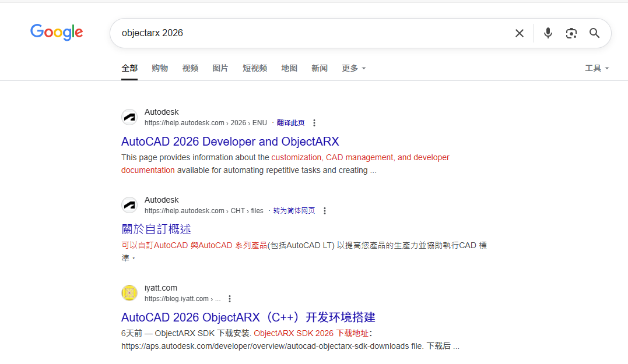Clear the search box with X icon
The image size is (628, 364).
pos(519,33)
